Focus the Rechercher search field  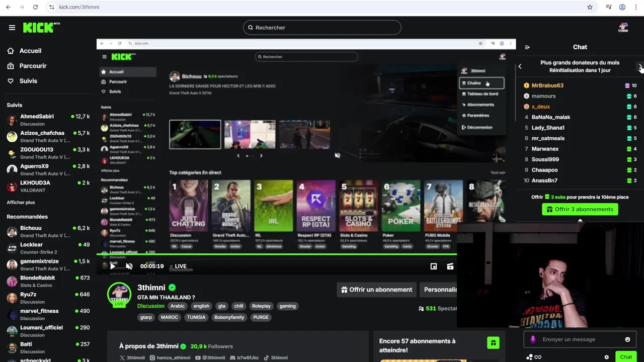click(322, 28)
